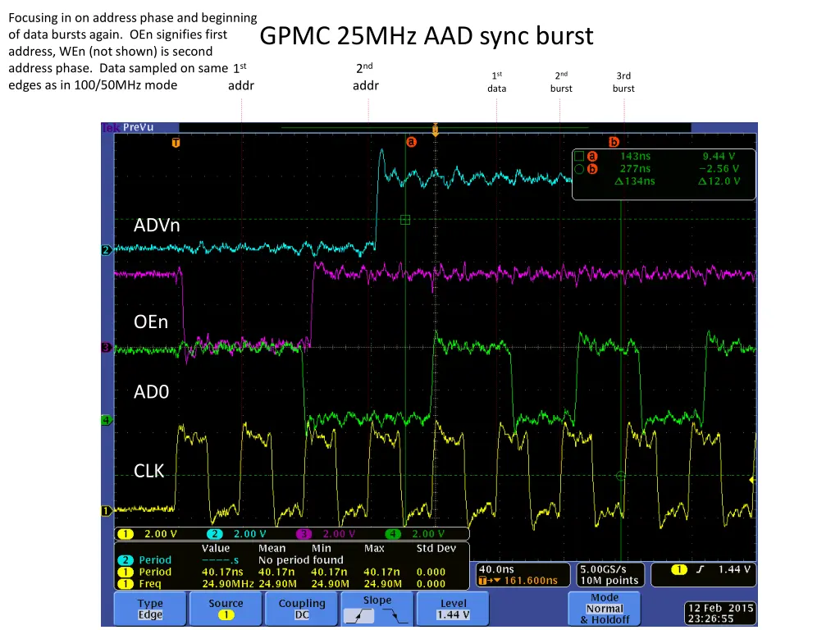Click the 3rd burst annotation label
Image resolution: width=840 pixels, height=630 pixels.
pos(623,82)
